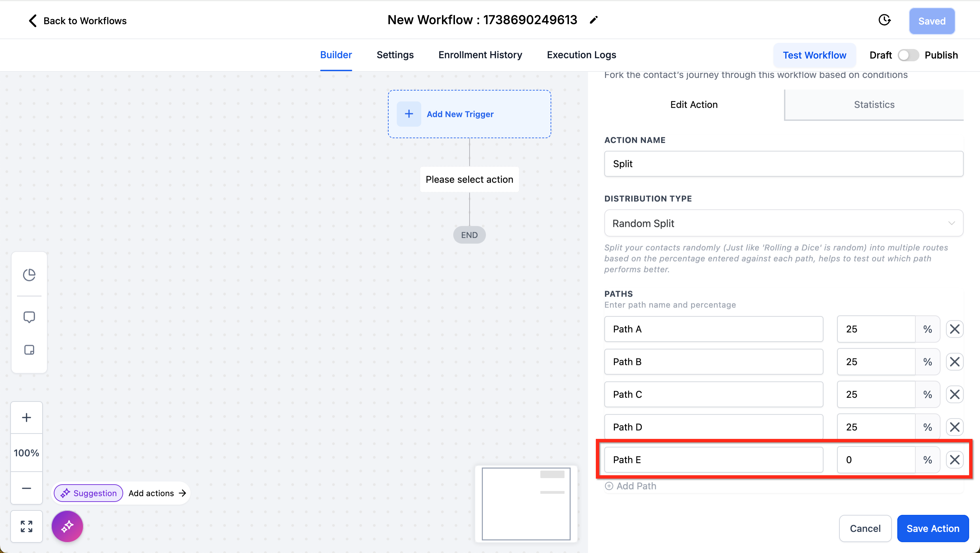Expand Suggestion Add actions arrow
Screen dimensions: 980x553
(x=183, y=493)
